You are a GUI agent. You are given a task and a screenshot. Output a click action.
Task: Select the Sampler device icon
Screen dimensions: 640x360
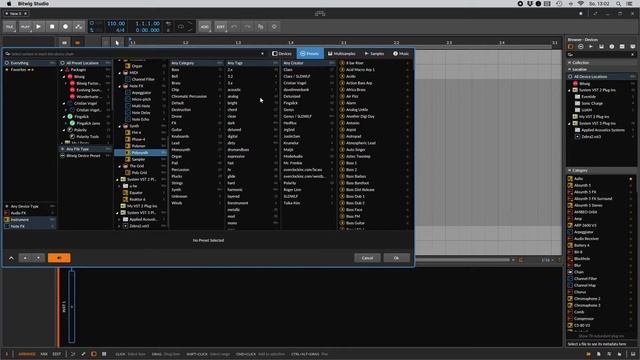[128, 159]
